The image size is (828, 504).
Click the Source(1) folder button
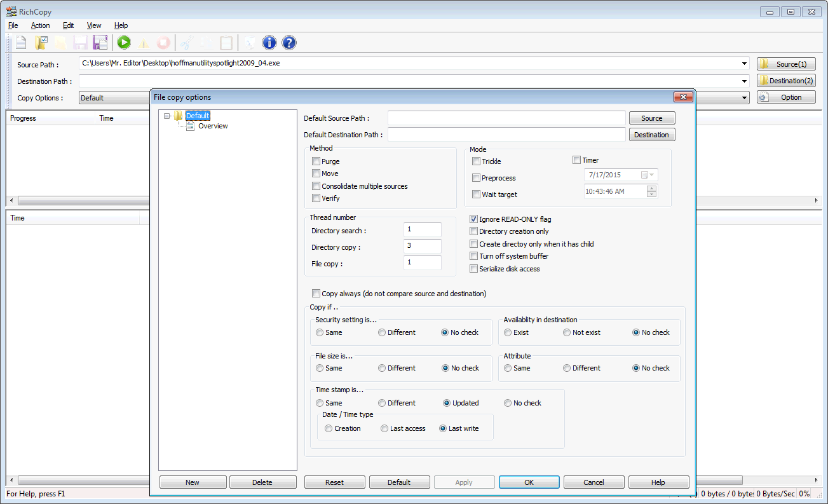pyautogui.click(x=786, y=64)
